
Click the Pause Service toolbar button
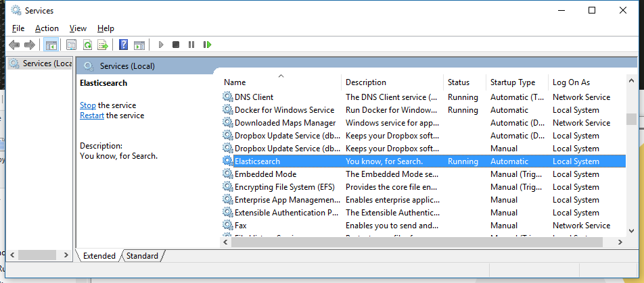pos(191,45)
